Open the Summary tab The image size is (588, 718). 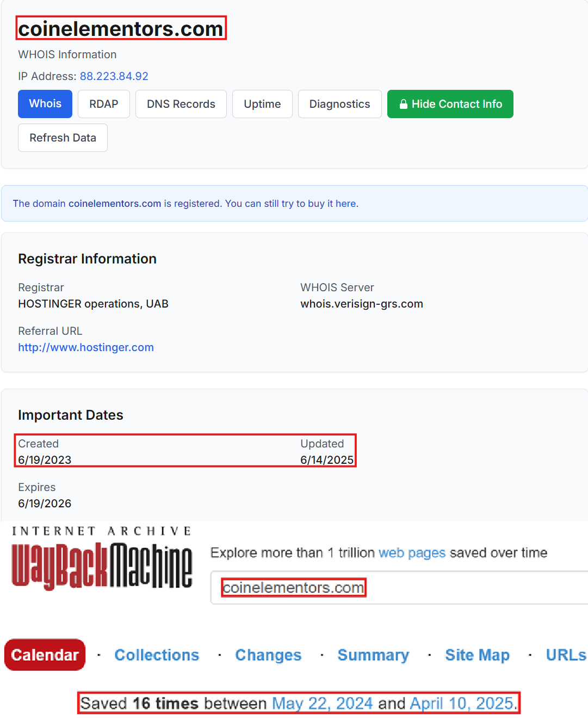pos(373,655)
